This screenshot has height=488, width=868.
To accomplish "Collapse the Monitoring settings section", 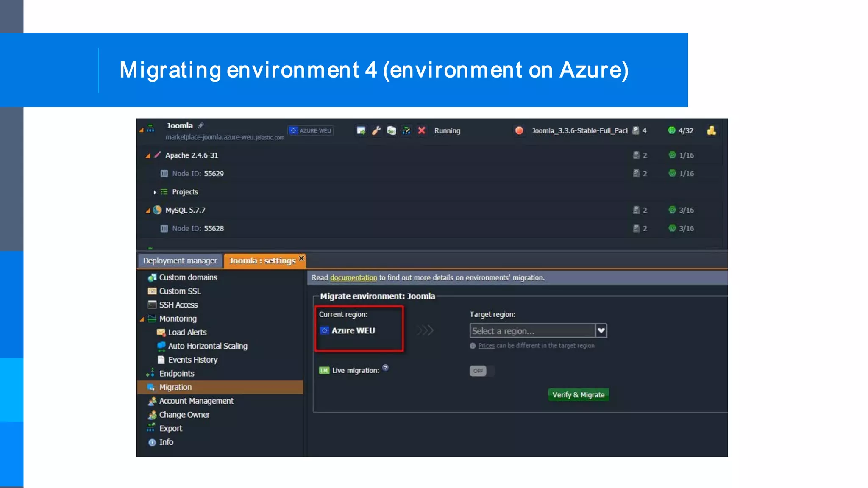I will coord(142,319).
